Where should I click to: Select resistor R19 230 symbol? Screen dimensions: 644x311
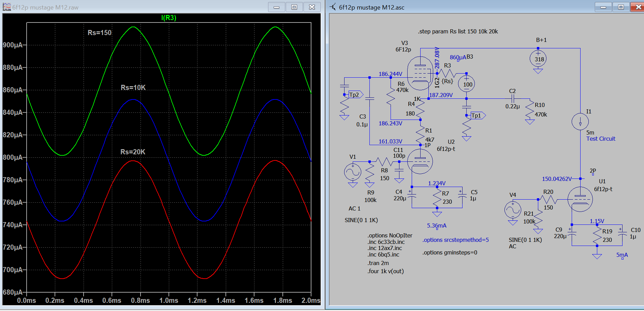pos(597,235)
